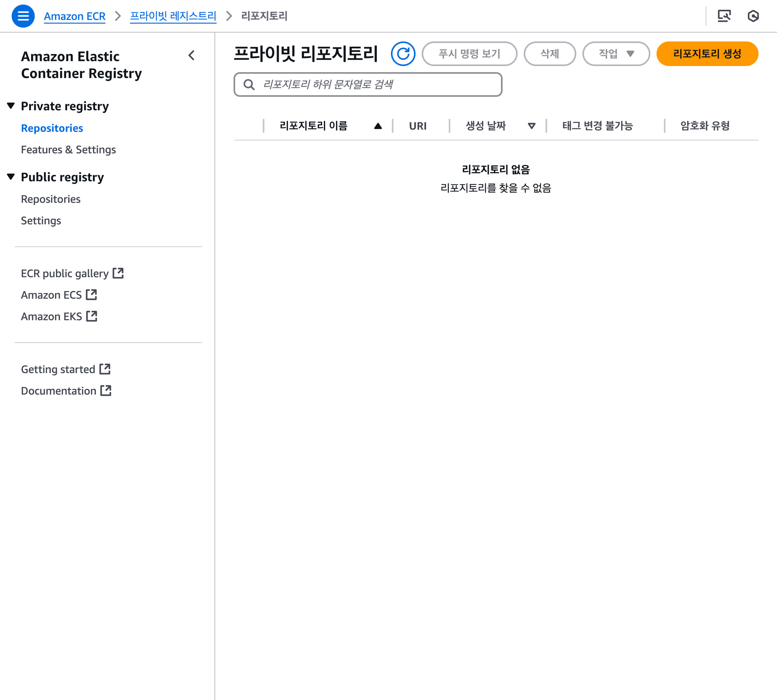
Task: Click the refresh repositories icon
Action: (x=403, y=54)
